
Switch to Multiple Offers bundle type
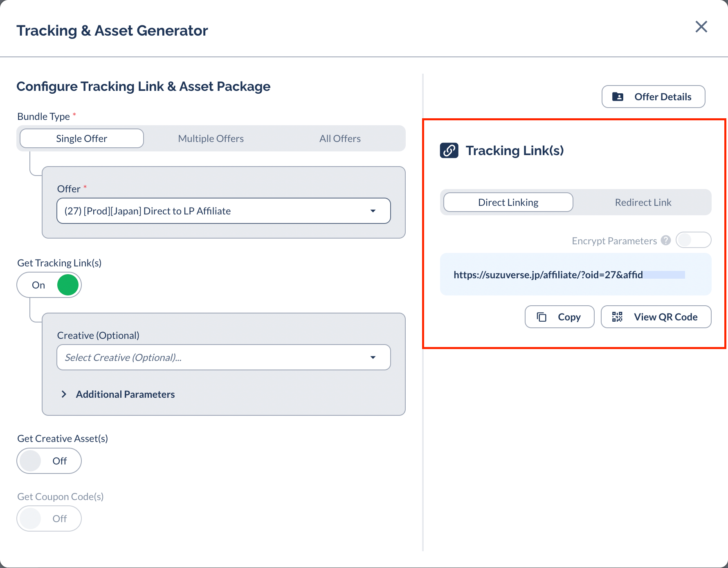[x=211, y=139]
